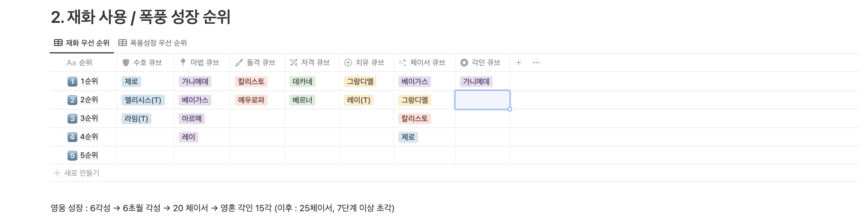The width and height of the screenshot is (868, 221).
Task: Click the pin icon in 마법 큐브 header
Action: click(x=183, y=63)
